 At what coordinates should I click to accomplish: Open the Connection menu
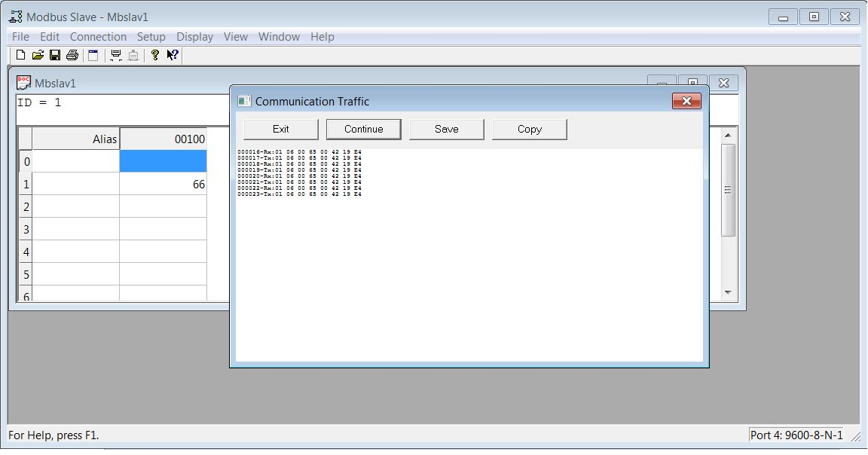point(98,36)
